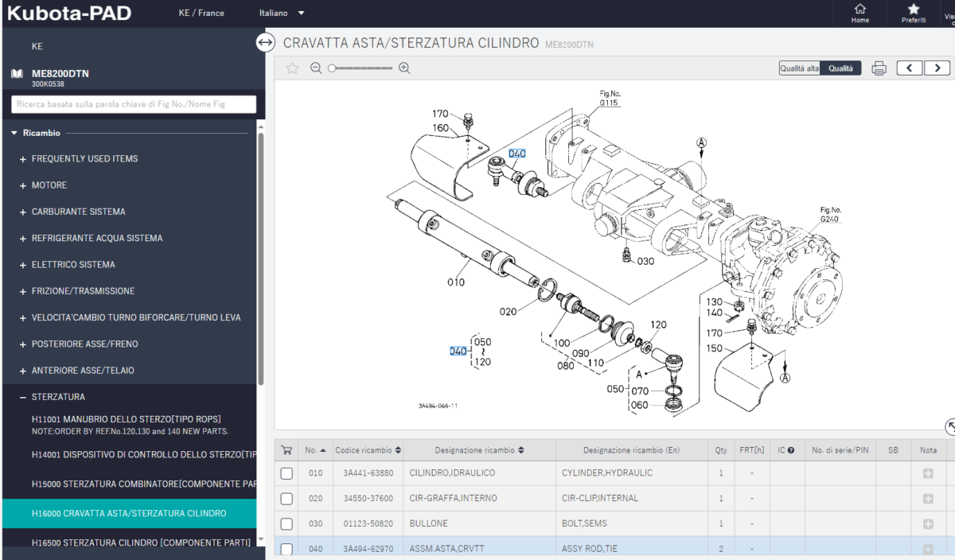Switch to Qualità alta mode
This screenshot has height=560, width=955.
(x=799, y=69)
